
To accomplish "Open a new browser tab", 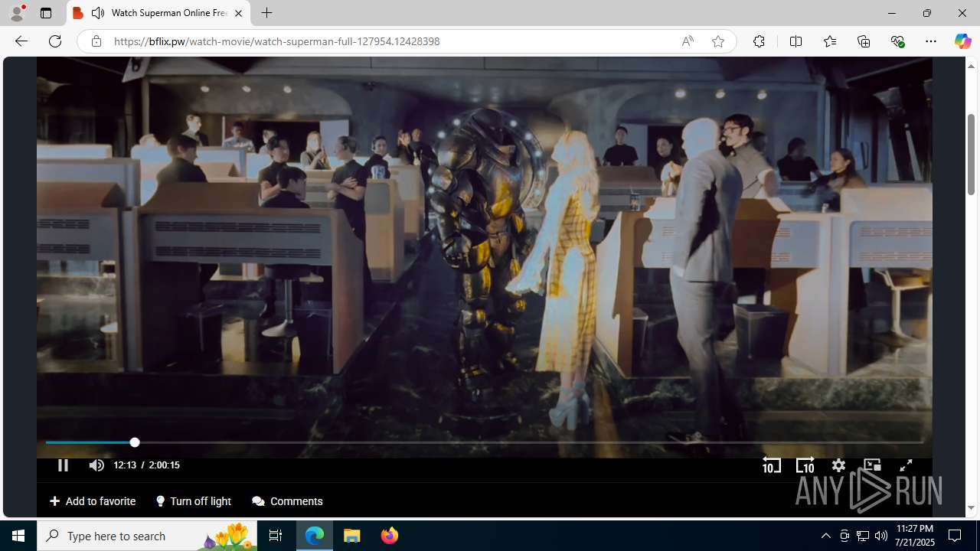I will pyautogui.click(x=266, y=13).
